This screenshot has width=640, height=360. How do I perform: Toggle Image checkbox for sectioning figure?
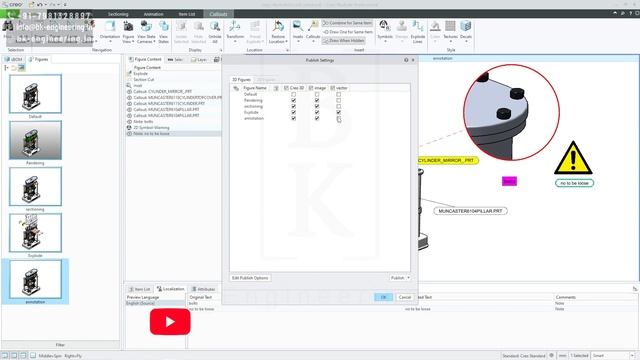tap(317, 107)
